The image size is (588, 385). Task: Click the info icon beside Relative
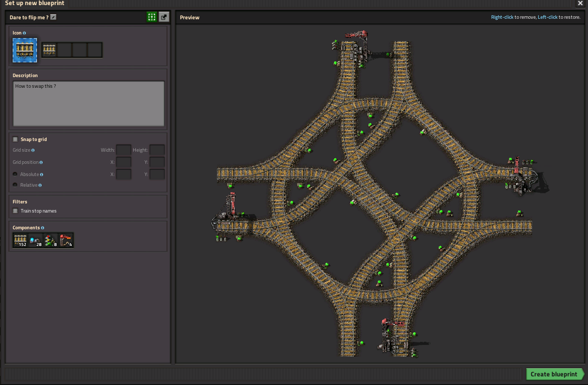coord(40,185)
